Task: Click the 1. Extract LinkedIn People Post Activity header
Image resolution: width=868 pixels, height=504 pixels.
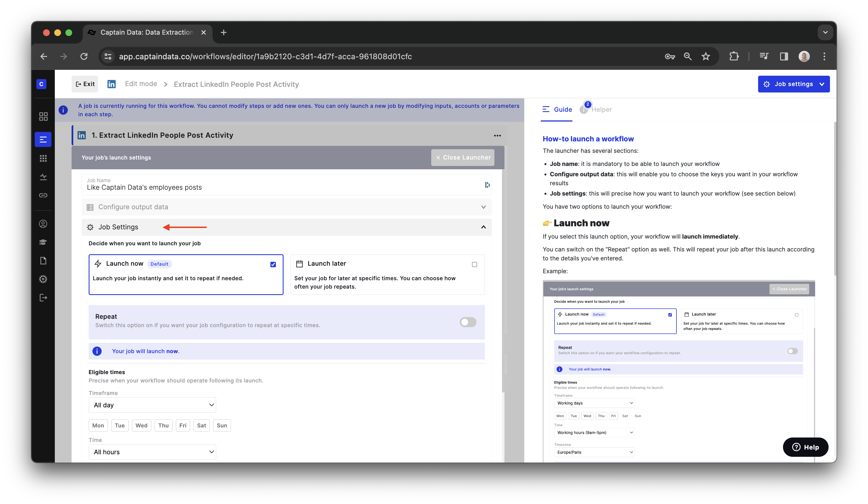Action: 289,135
